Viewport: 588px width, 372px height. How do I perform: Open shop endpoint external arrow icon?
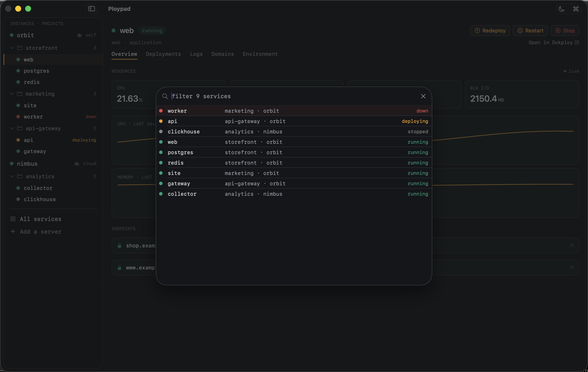[x=571, y=245]
